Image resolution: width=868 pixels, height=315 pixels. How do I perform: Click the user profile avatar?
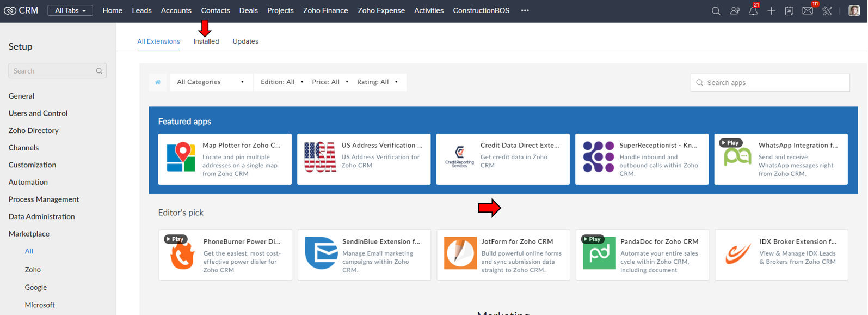pyautogui.click(x=854, y=10)
